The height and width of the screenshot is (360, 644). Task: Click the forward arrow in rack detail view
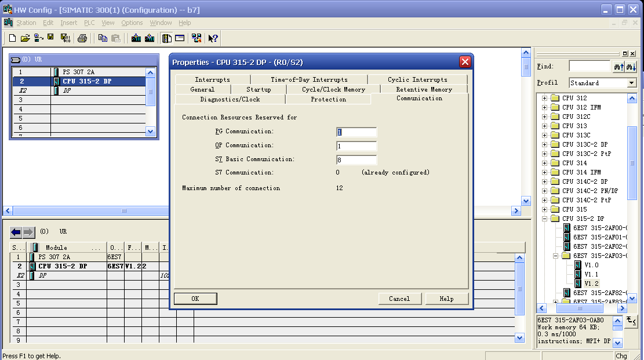pyautogui.click(x=28, y=232)
